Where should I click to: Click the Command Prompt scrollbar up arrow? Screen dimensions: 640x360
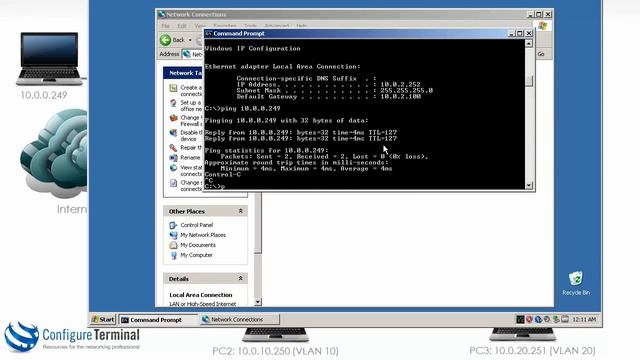[x=529, y=43]
